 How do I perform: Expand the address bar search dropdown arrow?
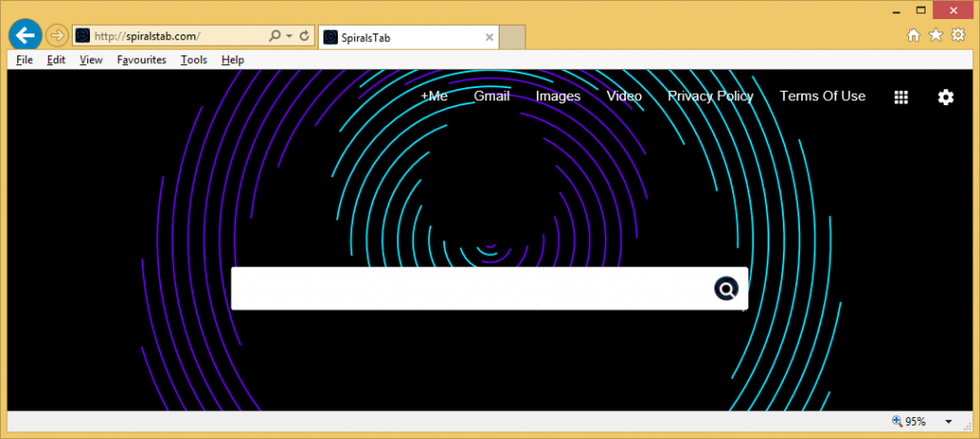(289, 36)
